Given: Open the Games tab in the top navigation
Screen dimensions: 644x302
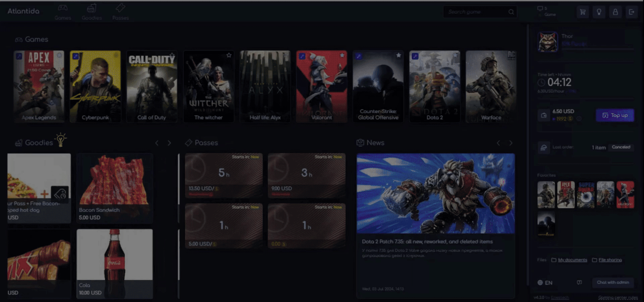Looking at the screenshot, I should tap(63, 12).
